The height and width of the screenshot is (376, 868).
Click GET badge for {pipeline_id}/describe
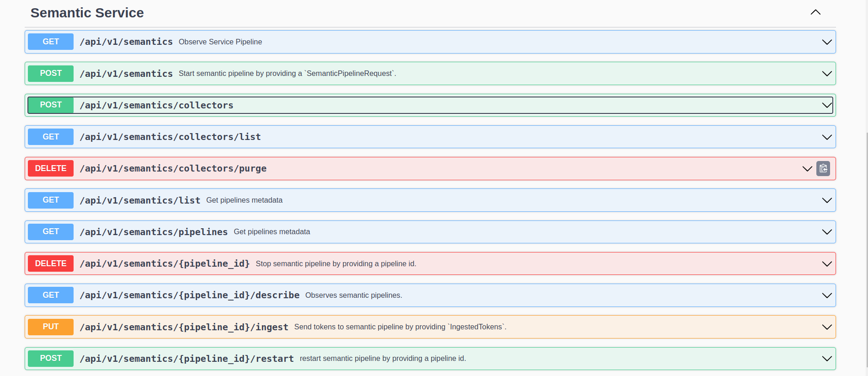[51, 295]
